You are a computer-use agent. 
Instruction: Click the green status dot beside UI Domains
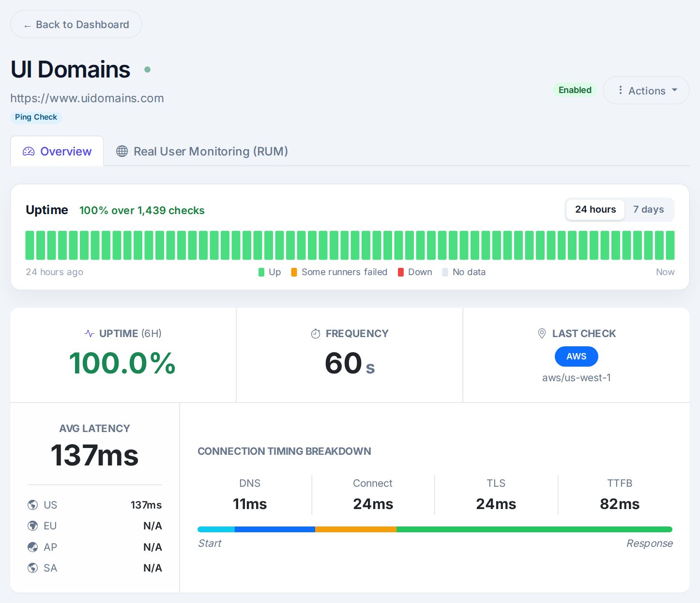pos(147,70)
